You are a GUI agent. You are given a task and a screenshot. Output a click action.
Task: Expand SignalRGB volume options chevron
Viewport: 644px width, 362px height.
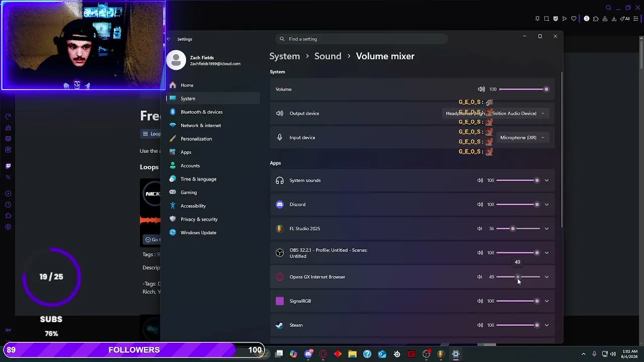[x=546, y=301]
